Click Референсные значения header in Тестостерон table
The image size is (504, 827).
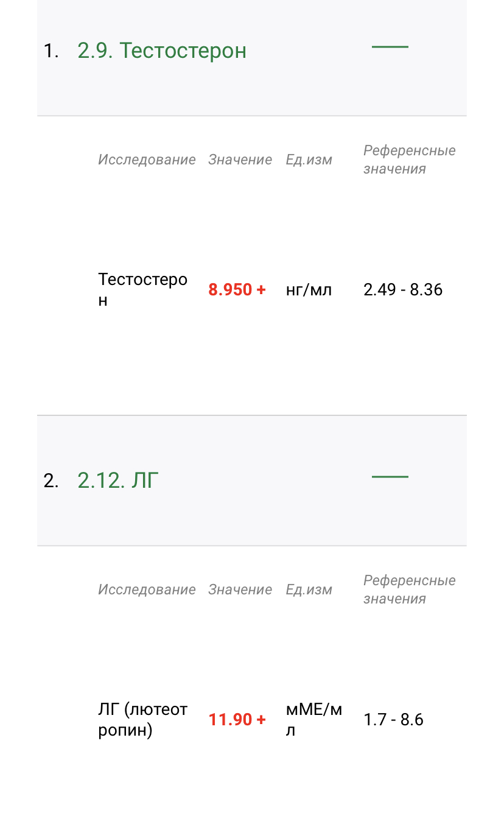click(409, 160)
